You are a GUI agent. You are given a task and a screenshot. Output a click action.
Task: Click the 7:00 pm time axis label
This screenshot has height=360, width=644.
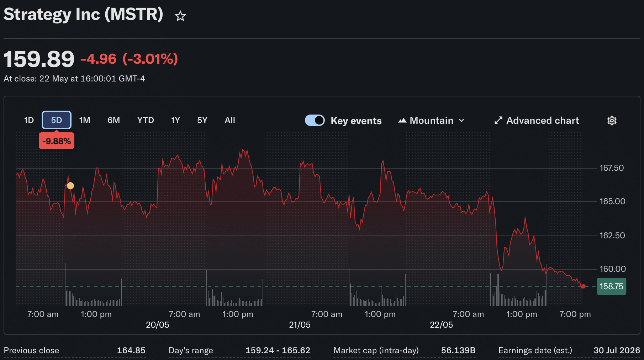click(575, 314)
